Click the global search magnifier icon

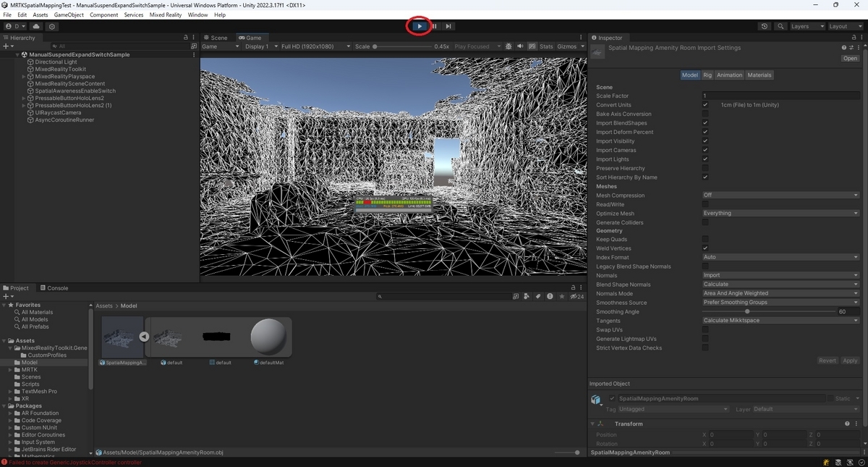point(780,26)
